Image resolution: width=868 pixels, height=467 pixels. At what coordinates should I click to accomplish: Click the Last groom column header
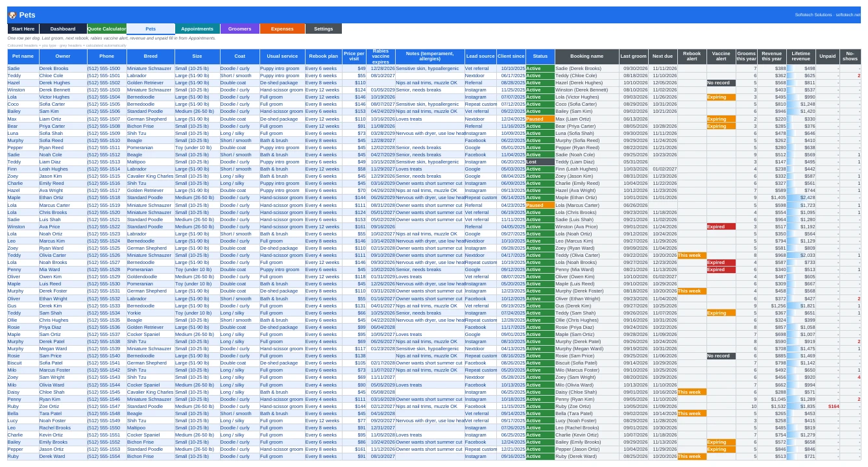[634, 57]
